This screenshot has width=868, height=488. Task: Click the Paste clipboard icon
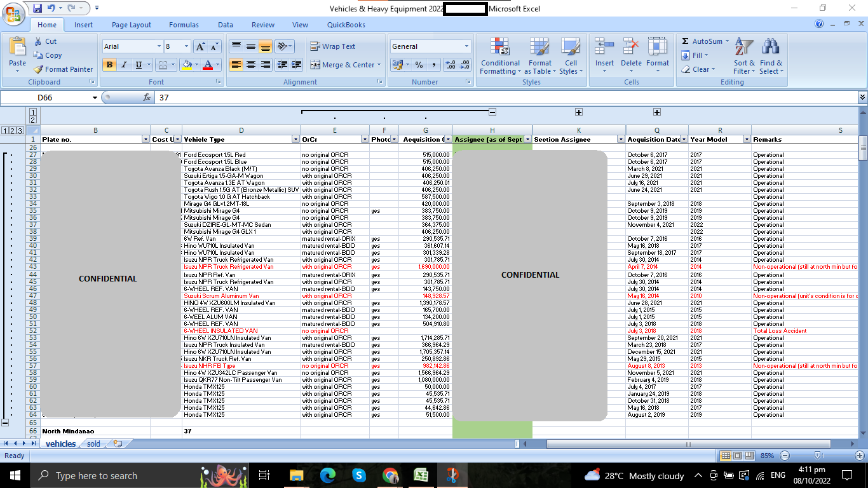point(18,46)
